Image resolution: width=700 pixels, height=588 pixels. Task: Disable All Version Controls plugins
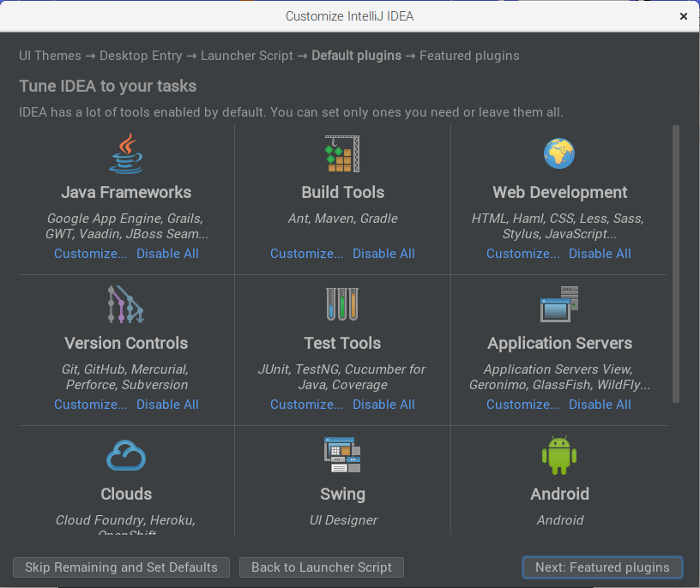[167, 405]
